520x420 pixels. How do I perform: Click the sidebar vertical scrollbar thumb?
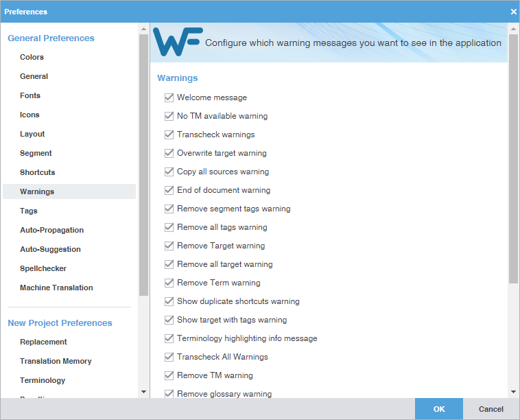click(143, 165)
